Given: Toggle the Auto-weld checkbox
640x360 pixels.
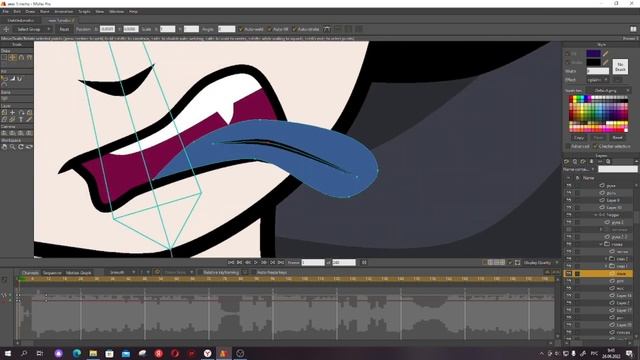Looking at the screenshot, I should click(241, 29).
